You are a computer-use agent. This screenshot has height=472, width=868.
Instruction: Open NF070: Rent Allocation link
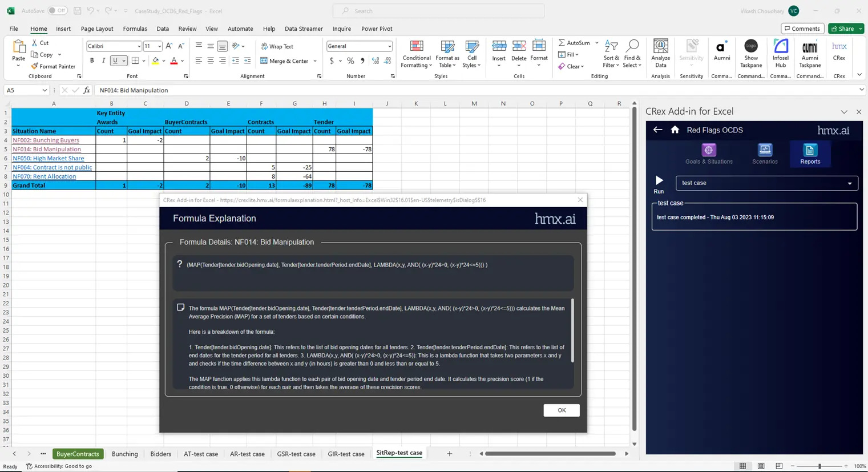(x=44, y=176)
